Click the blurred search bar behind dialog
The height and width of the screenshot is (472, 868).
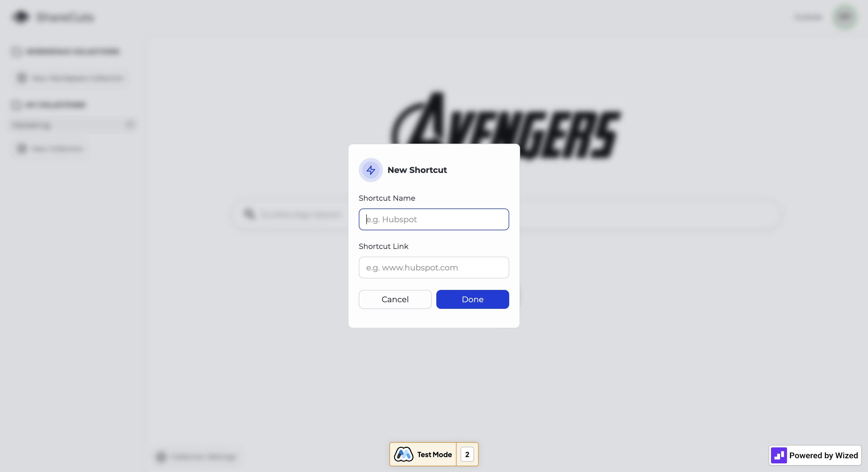coord(505,214)
